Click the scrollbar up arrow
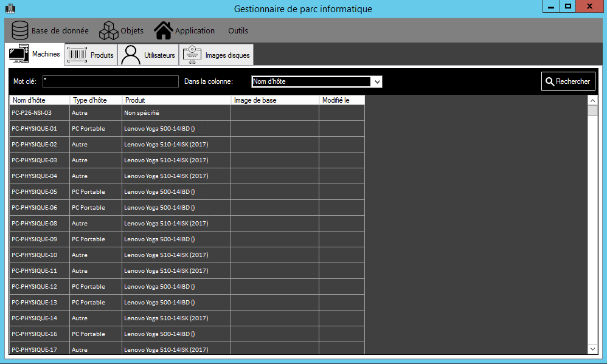Screen dimensions: 607x364 (x=592, y=101)
